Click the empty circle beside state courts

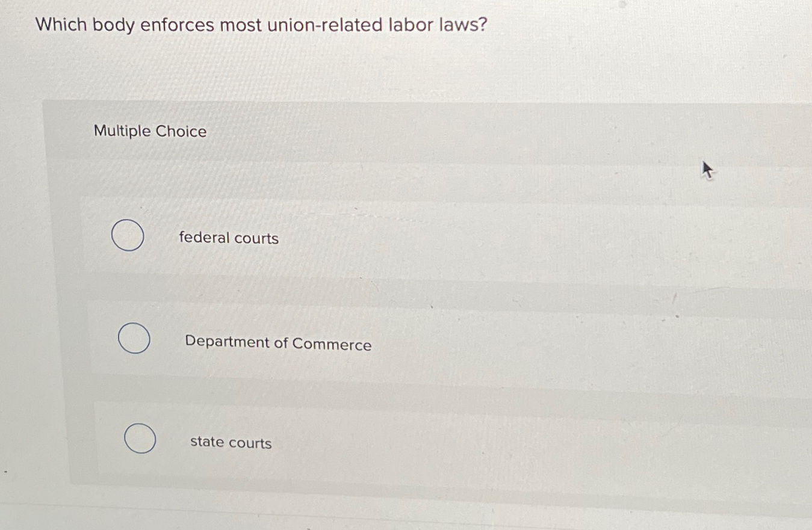(140, 439)
